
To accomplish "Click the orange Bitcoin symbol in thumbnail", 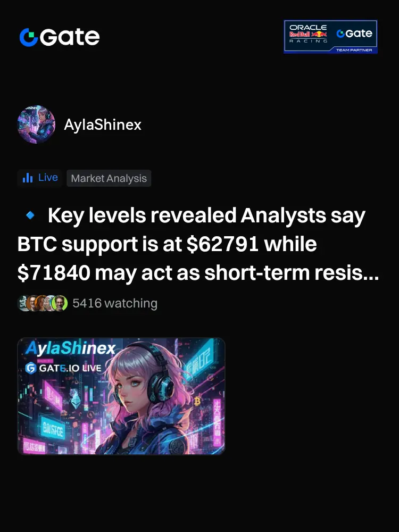I will (x=197, y=401).
